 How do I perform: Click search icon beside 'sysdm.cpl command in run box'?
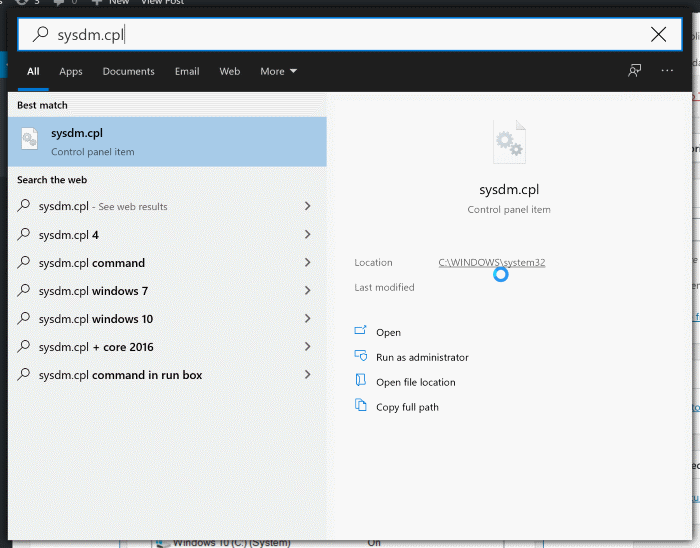tap(24, 374)
